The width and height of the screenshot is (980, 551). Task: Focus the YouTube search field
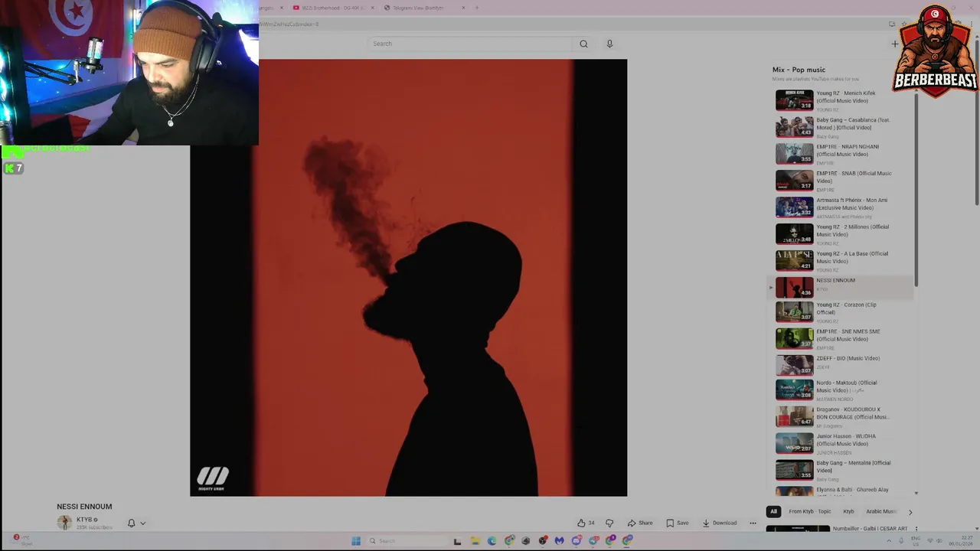tap(469, 44)
